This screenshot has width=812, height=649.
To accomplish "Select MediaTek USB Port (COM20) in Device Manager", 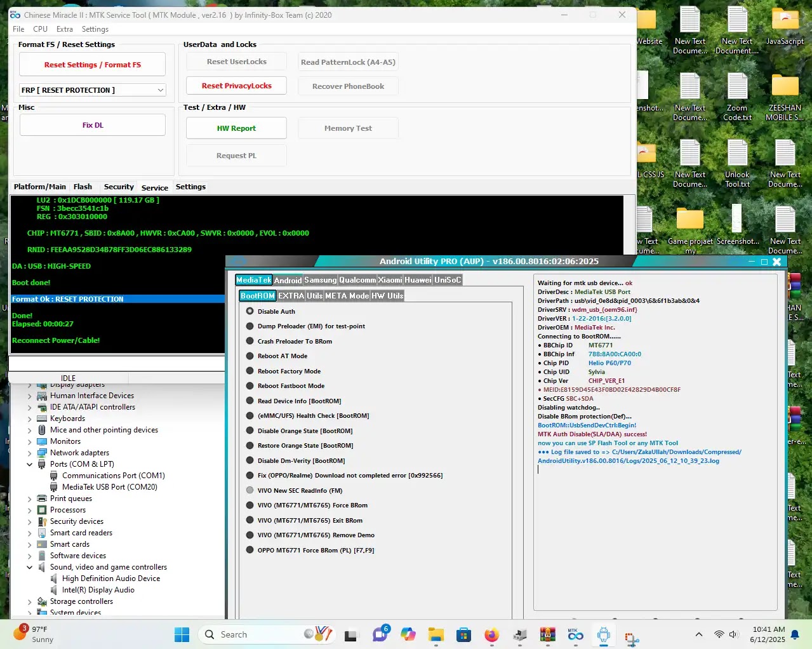I will (109, 487).
